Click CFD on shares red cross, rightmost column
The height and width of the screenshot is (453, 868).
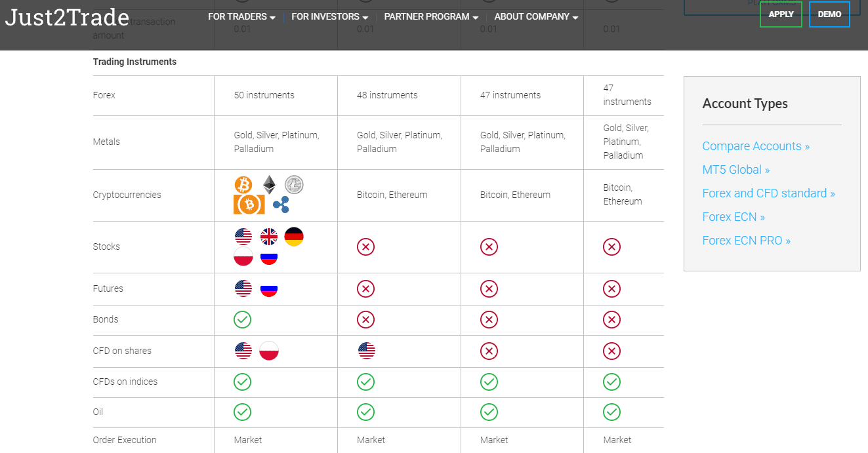point(611,351)
